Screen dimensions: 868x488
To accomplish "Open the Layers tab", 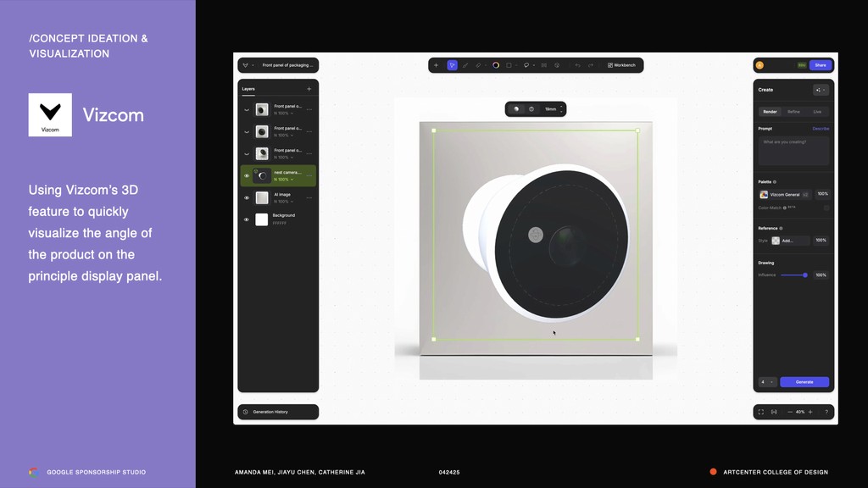I will pos(248,89).
